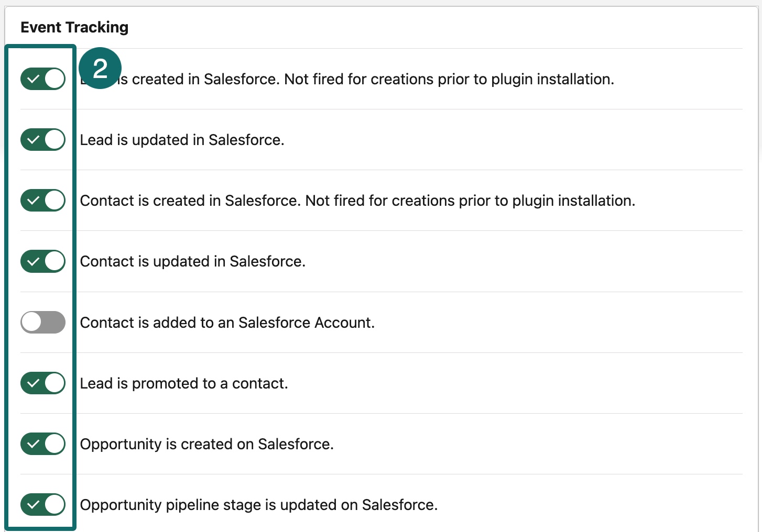Click the "Lead is promoted to a contact." text
Viewport: 762px width, 532px height.
click(183, 383)
